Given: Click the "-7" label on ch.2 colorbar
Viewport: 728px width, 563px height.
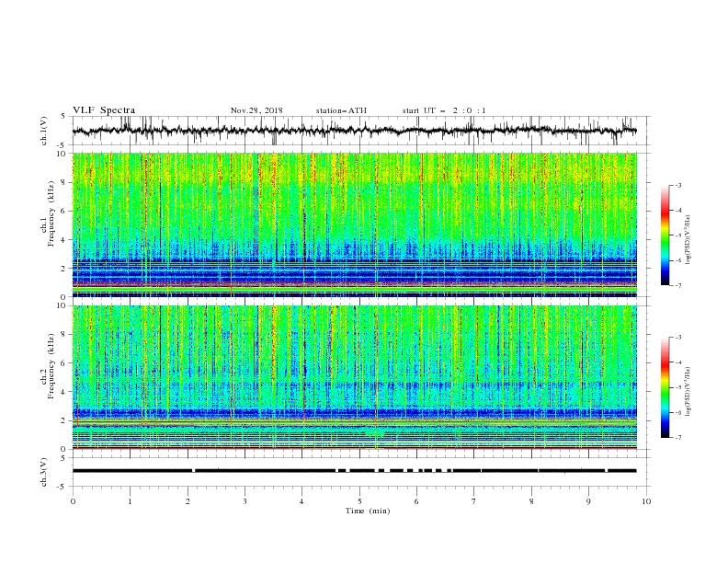Looking at the screenshot, I should tap(678, 438).
